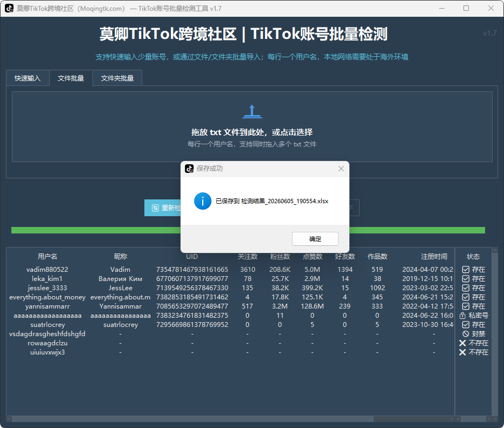Select the yannisammarr username cell
The height and width of the screenshot is (428, 504).
click(47, 306)
